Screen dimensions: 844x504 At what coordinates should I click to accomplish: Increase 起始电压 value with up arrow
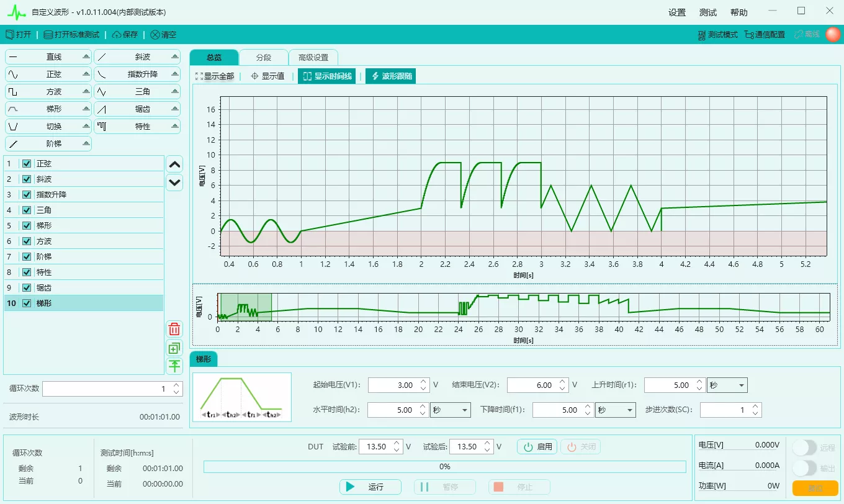click(423, 382)
